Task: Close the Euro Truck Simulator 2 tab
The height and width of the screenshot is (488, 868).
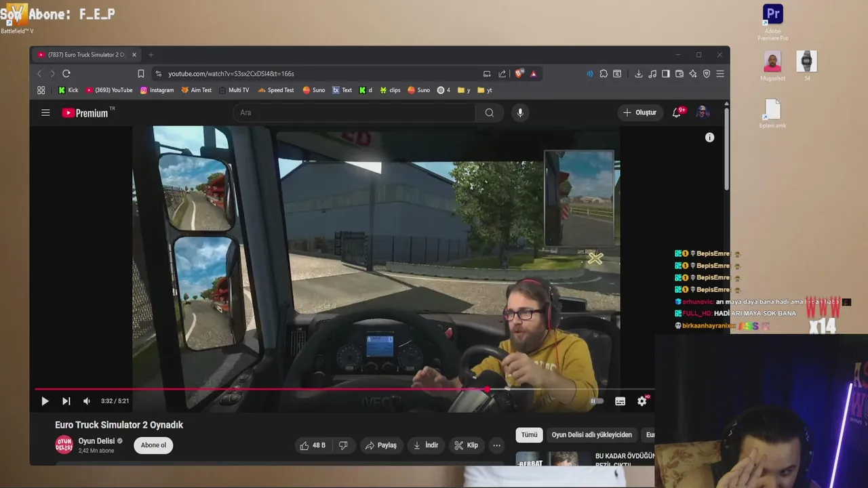Action: 134,55
